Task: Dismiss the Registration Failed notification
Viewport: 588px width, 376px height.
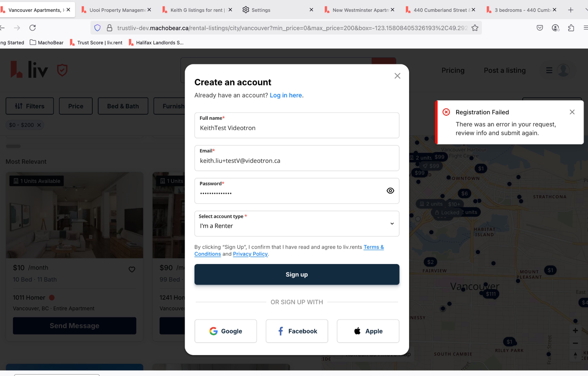Action: click(572, 112)
